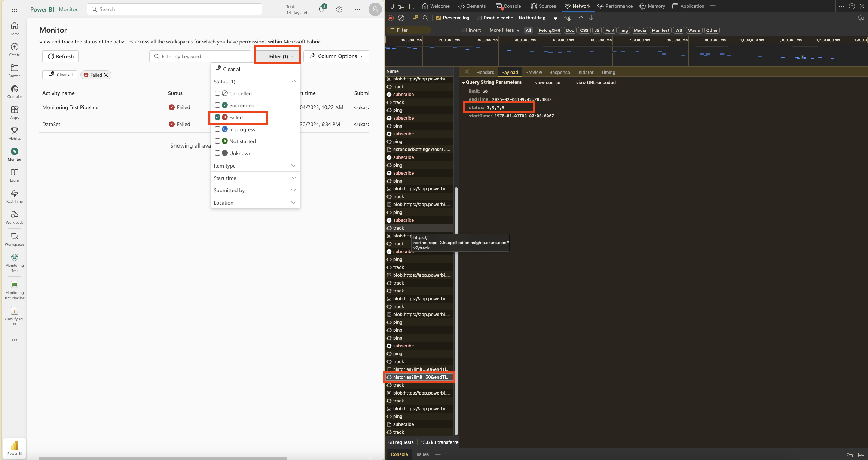
Task: Expand the Item type filter section
Action: [255, 166]
